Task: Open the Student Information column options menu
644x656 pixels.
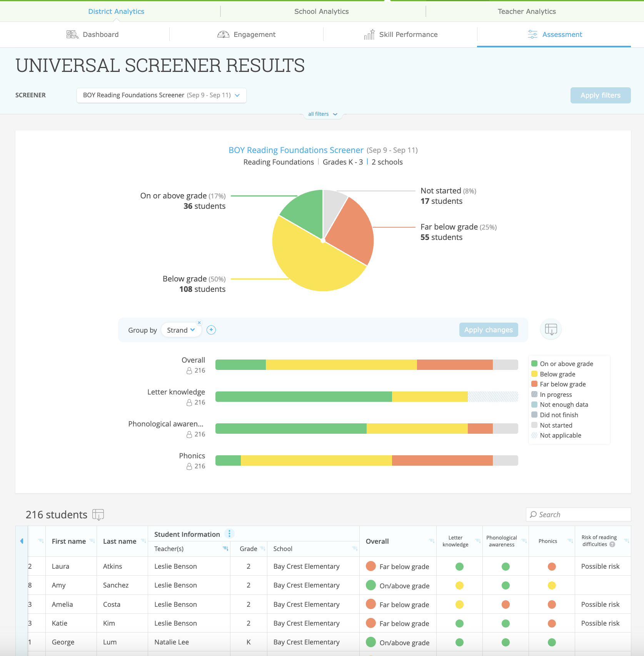Action: (x=229, y=534)
